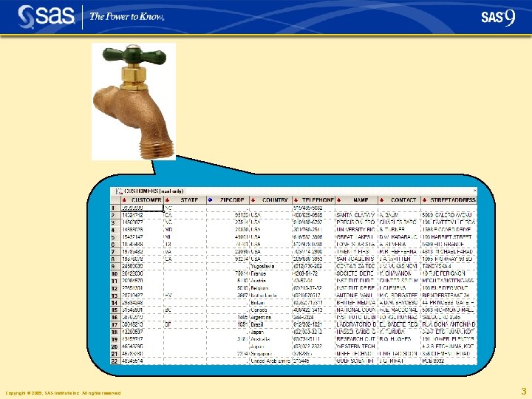The image size is (532, 399).
Task: Click the red character icon on CUSTOMER header
Action: [125, 200]
